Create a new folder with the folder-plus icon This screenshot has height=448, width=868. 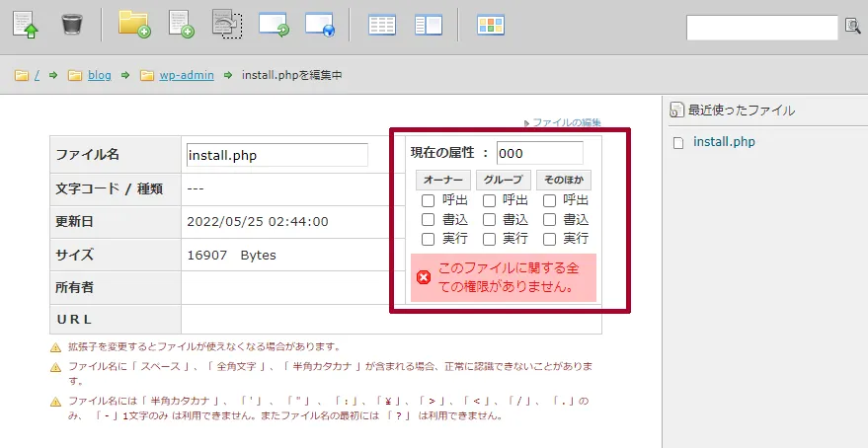click(133, 24)
